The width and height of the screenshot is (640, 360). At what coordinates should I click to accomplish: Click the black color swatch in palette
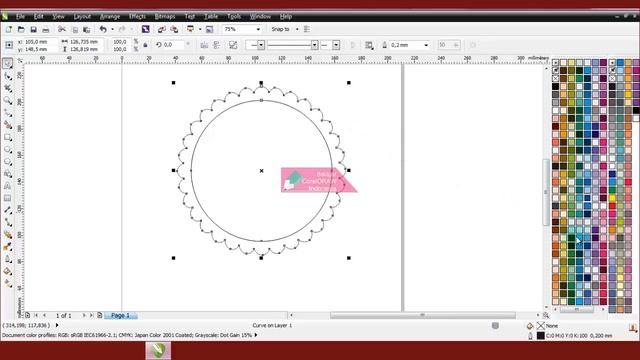point(556,86)
